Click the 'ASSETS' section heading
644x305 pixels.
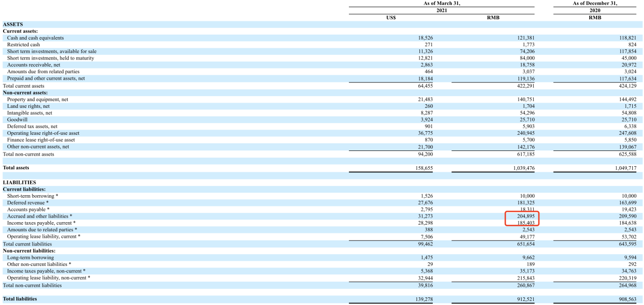13,24
